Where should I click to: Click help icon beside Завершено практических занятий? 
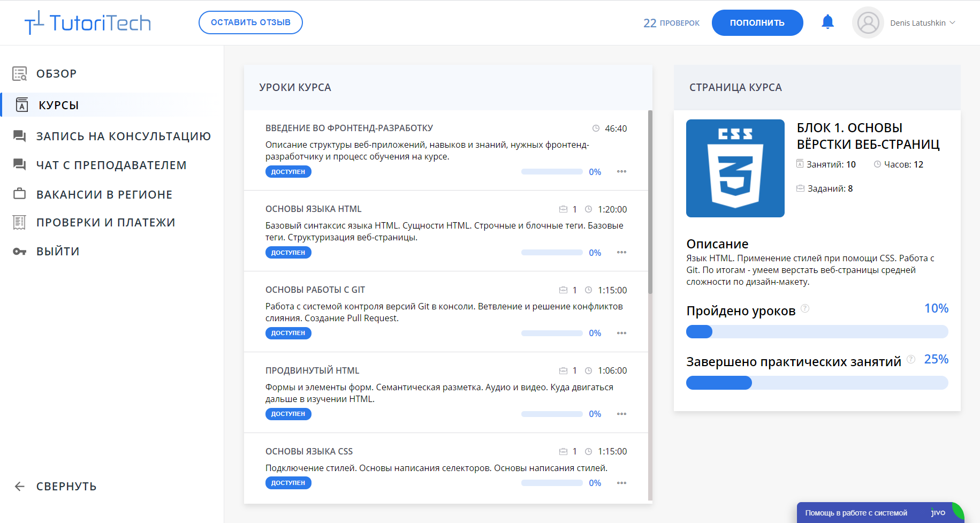(x=911, y=359)
